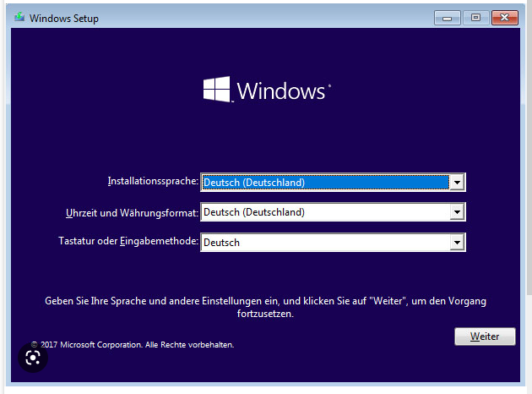Click the Tastatur oder Eingabemethode label
This screenshot has width=532, height=394.
(128, 241)
